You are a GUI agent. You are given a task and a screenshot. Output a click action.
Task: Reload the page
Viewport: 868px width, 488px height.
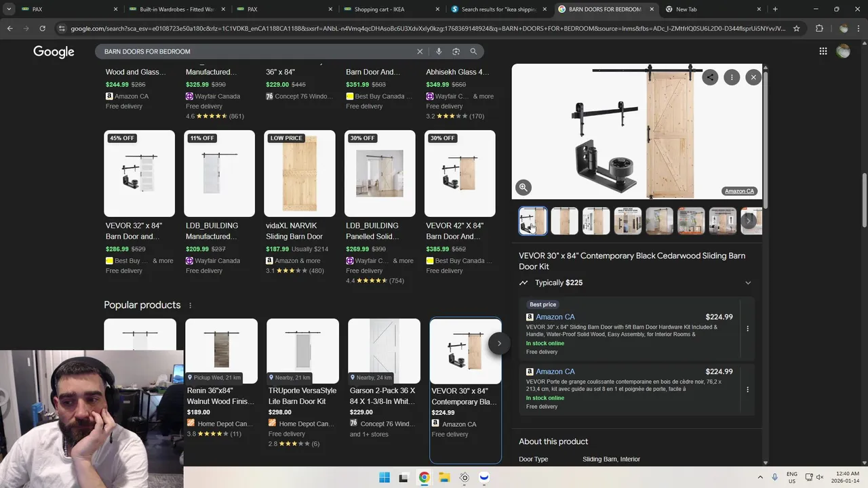42,28
